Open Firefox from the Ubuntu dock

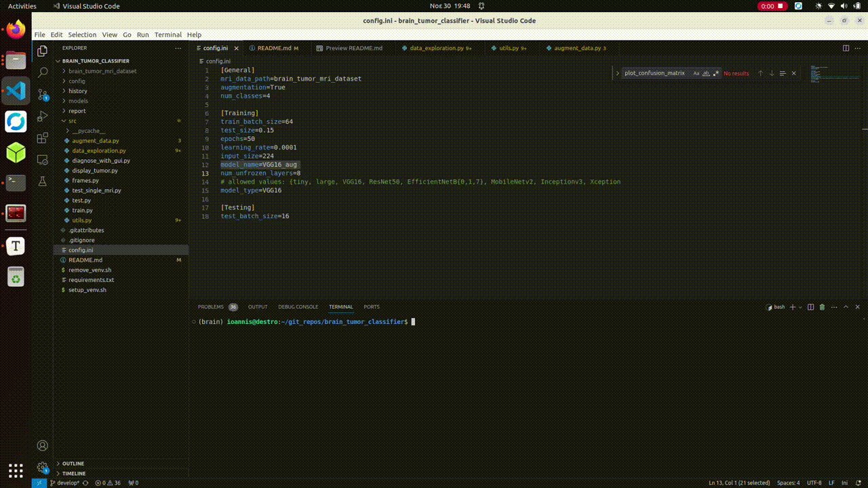(16, 30)
